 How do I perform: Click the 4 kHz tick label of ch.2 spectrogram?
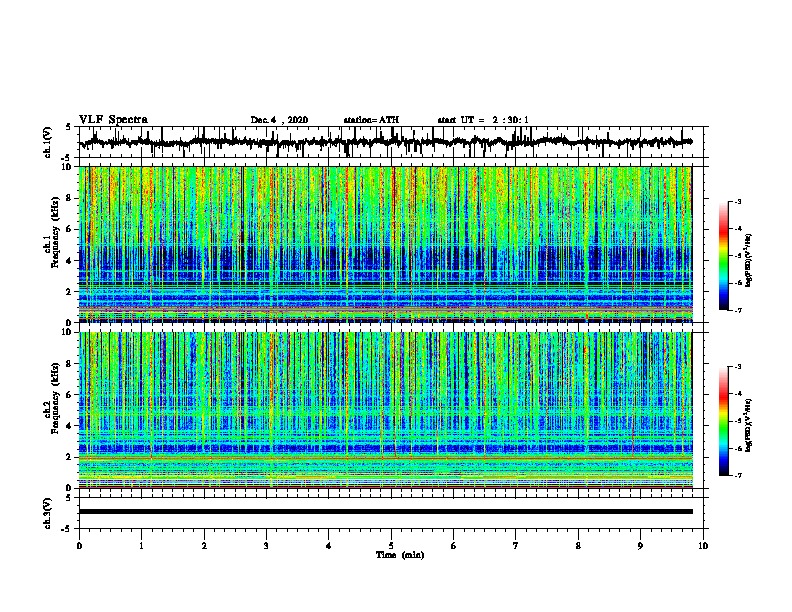[70, 426]
